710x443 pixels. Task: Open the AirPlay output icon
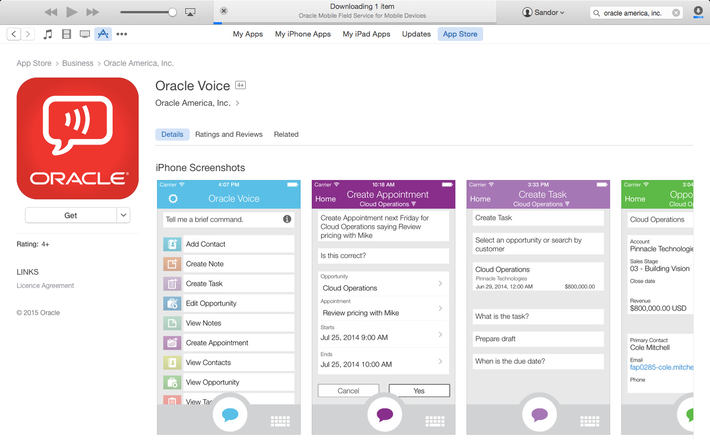190,12
